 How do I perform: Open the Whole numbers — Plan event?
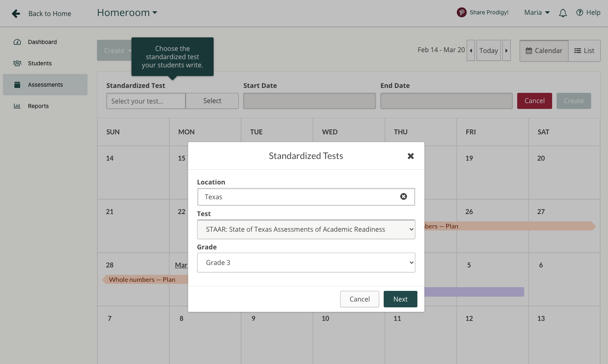tap(145, 280)
